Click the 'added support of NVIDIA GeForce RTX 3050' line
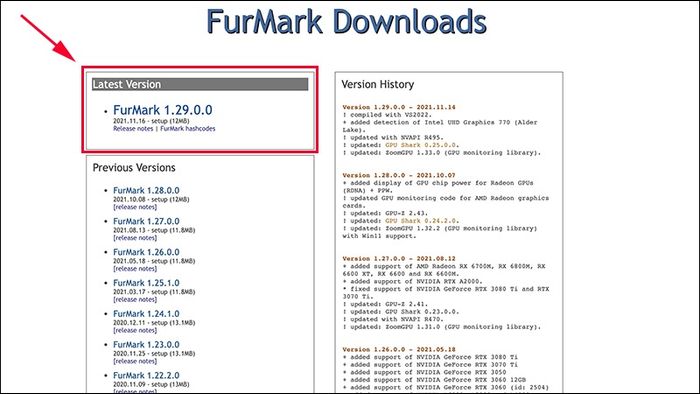The image size is (700, 394). pos(425,372)
